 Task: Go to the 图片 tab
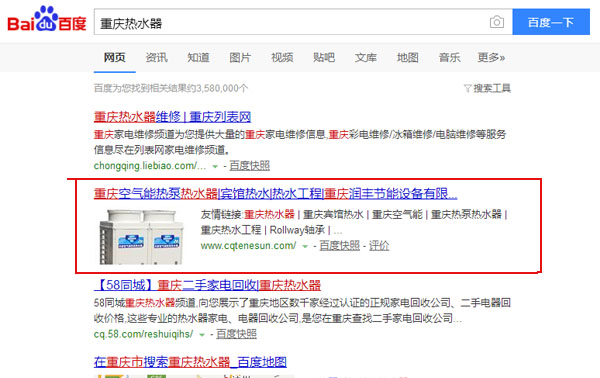click(240, 58)
